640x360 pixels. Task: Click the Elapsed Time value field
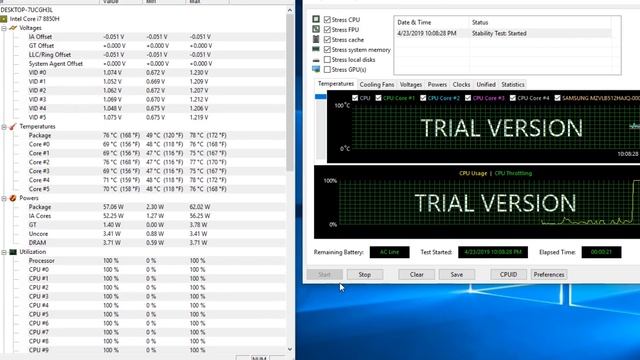[x=601, y=252]
